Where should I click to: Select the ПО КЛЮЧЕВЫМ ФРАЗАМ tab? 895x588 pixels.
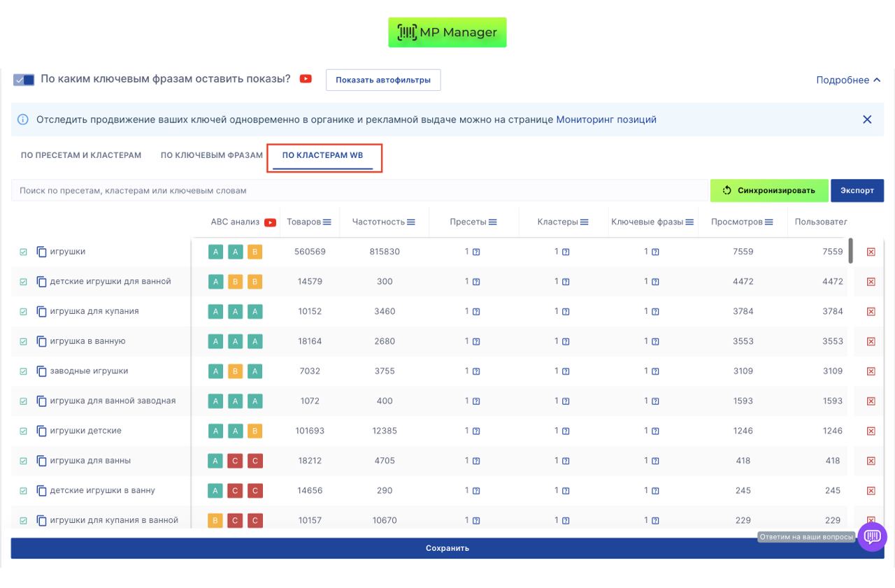click(x=212, y=155)
